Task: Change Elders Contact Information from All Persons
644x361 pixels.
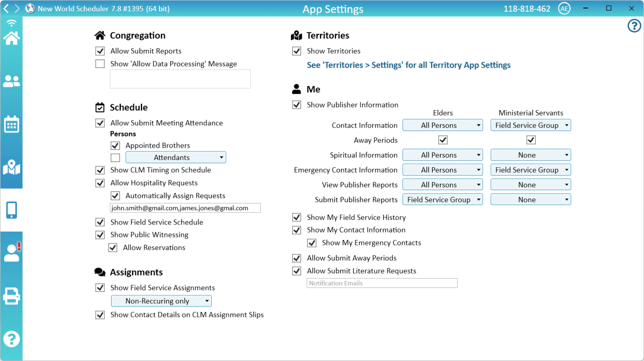Action: [x=442, y=125]
